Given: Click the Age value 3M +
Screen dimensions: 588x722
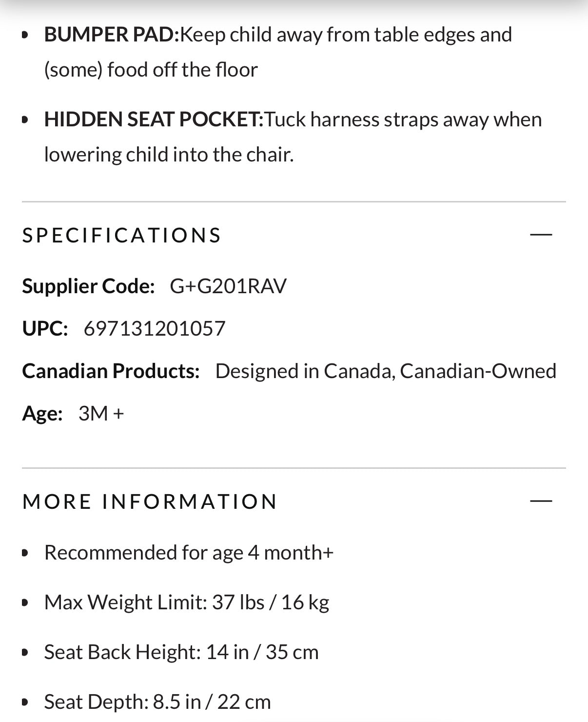Looking at the screenshot, I should click(x=101, y=413).
